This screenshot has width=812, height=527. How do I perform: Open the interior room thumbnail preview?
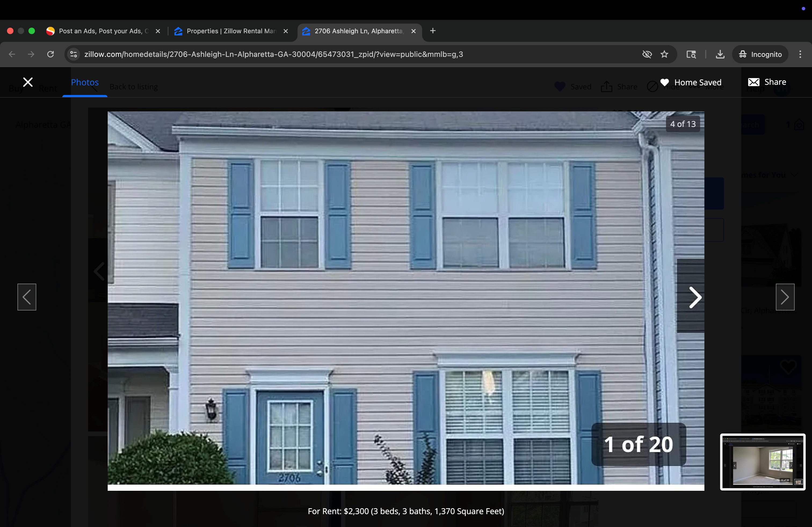(763, 462)
